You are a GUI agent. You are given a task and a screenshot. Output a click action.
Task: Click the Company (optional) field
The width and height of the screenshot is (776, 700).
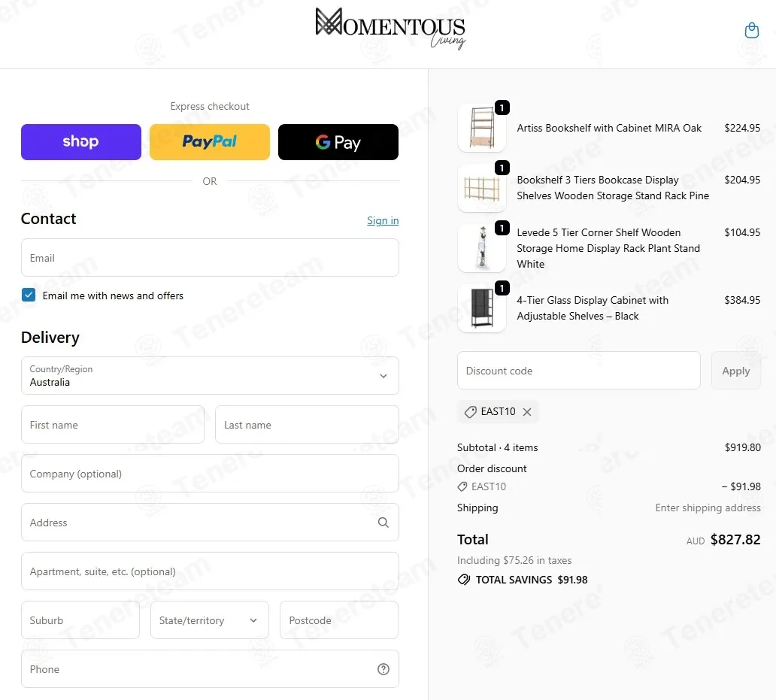coord(210,474)
